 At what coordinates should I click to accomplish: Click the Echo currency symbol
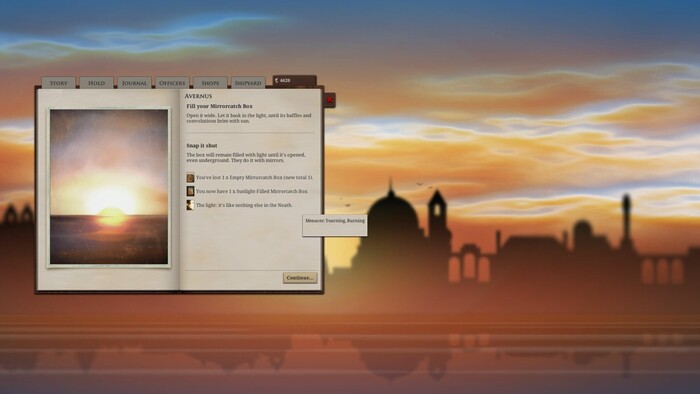(276, 81)
